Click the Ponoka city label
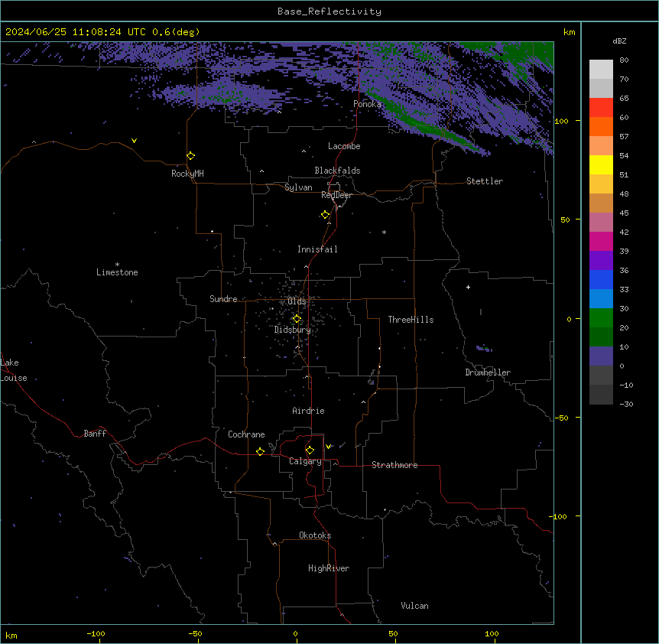 [x=367, y=104]
